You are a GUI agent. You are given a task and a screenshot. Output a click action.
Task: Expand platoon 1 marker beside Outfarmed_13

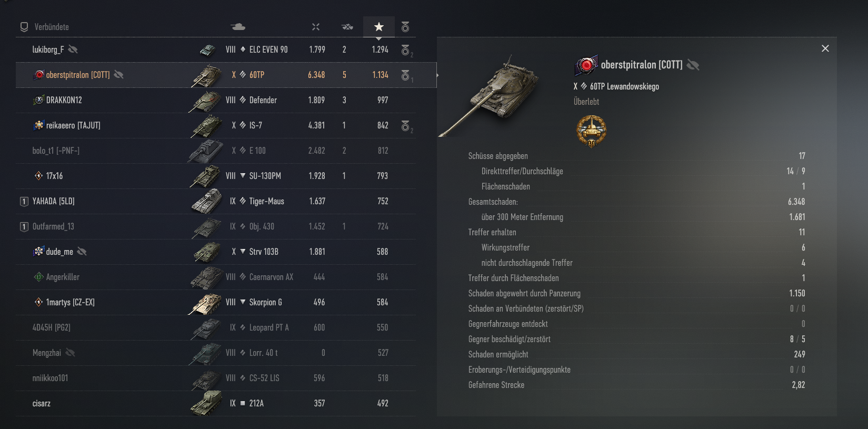click(24, 226)
